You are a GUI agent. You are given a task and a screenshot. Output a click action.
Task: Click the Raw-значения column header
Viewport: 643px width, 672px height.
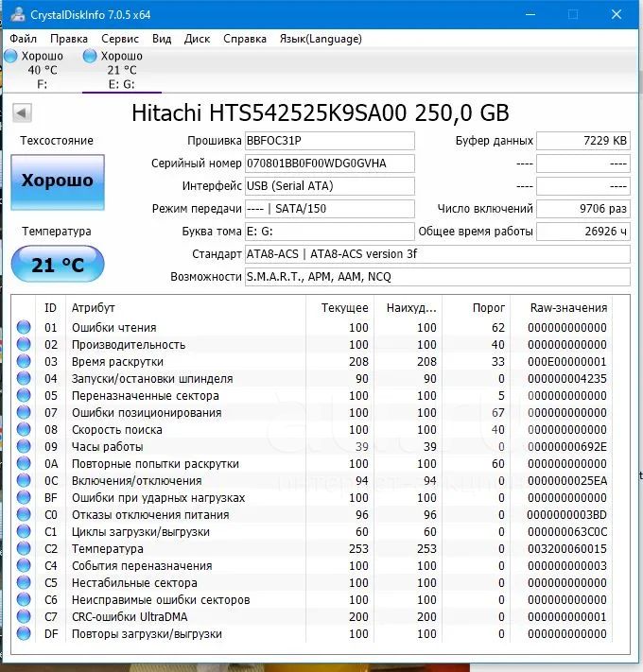(567, 307)
